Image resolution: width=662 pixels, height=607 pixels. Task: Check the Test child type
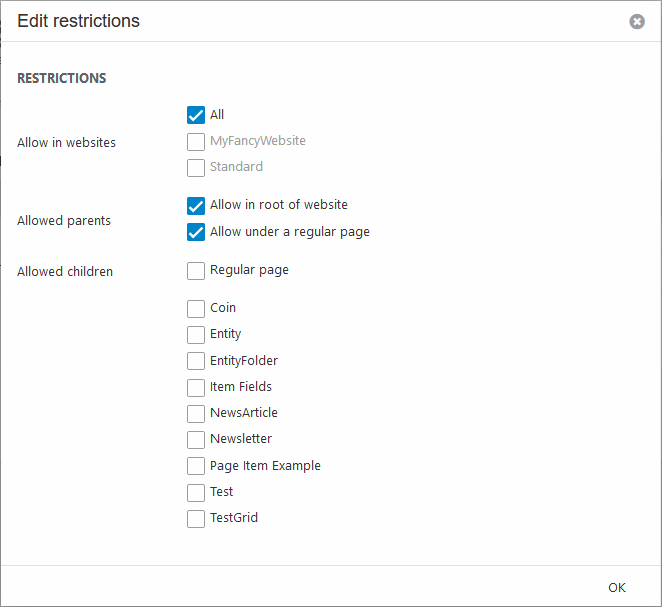tap(196, 492)
